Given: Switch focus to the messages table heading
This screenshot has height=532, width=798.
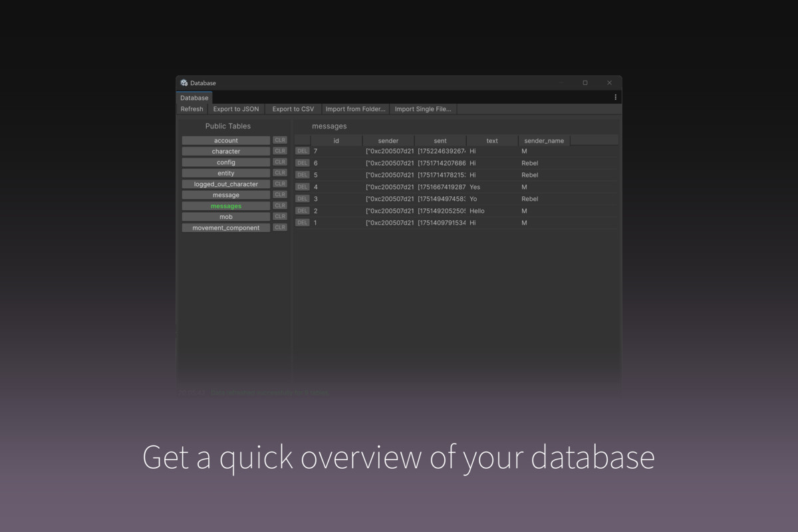Looking at the screenshot, I should click(329, 126).
